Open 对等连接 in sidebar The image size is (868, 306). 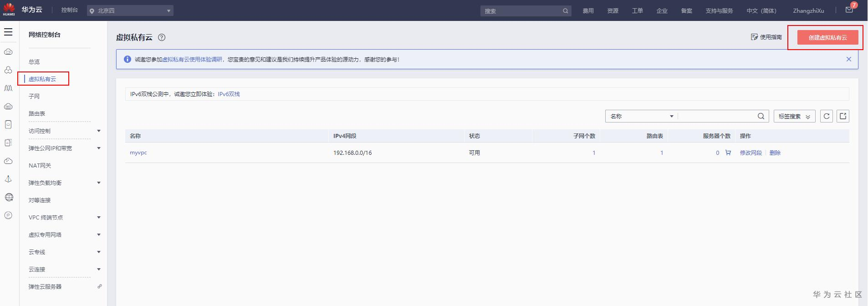[40, 200]
